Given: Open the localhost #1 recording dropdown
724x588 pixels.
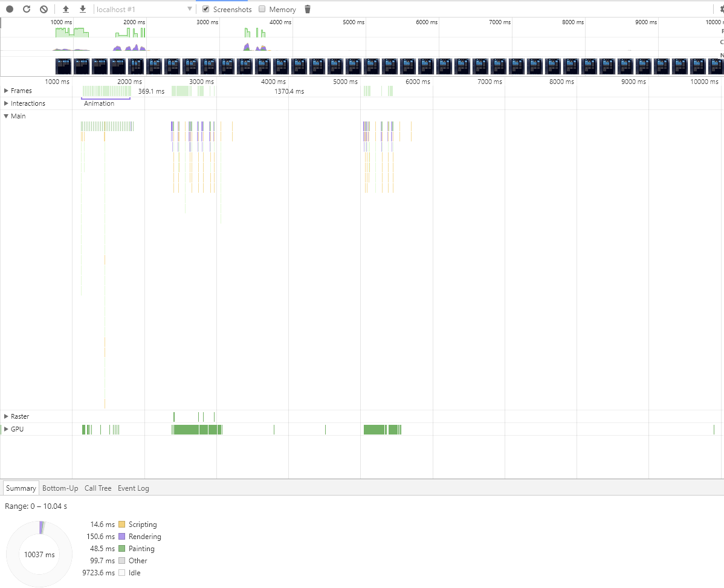Looking at the screenshot, I should click(x=144, y=9).
